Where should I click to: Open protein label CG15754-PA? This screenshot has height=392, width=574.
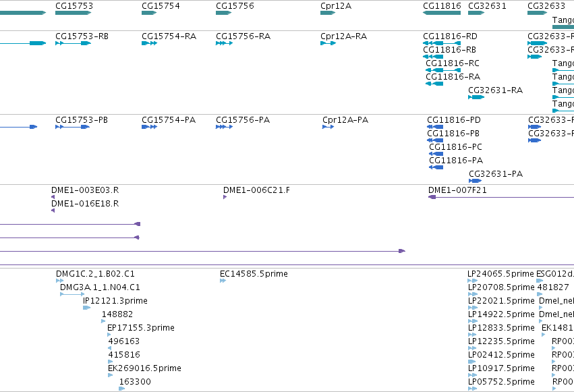[x=169, y=120]
